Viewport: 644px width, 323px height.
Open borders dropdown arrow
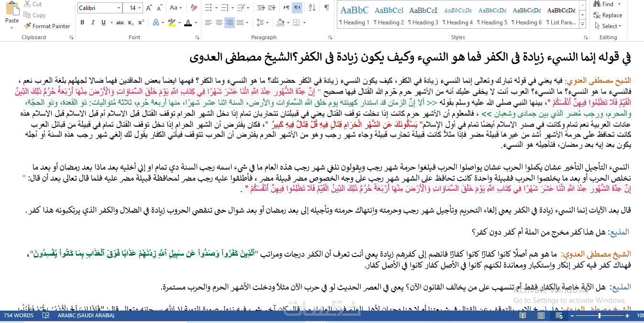pos(304,22)
